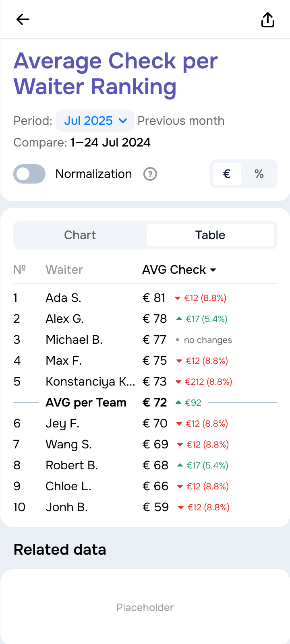The height and width of the screenshot is (644, 290).
Task: Click the red down arrow beside Jonh B.
Action: [181, 508]
